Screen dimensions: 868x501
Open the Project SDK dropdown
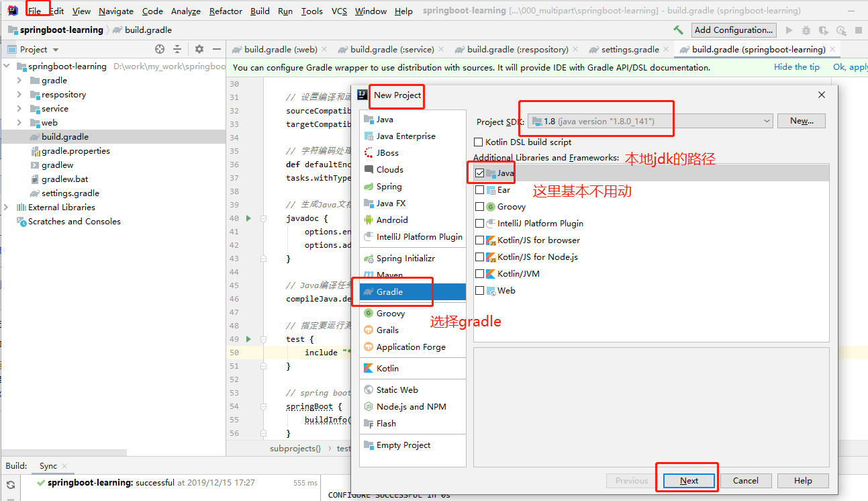click(x=650, y=121)
